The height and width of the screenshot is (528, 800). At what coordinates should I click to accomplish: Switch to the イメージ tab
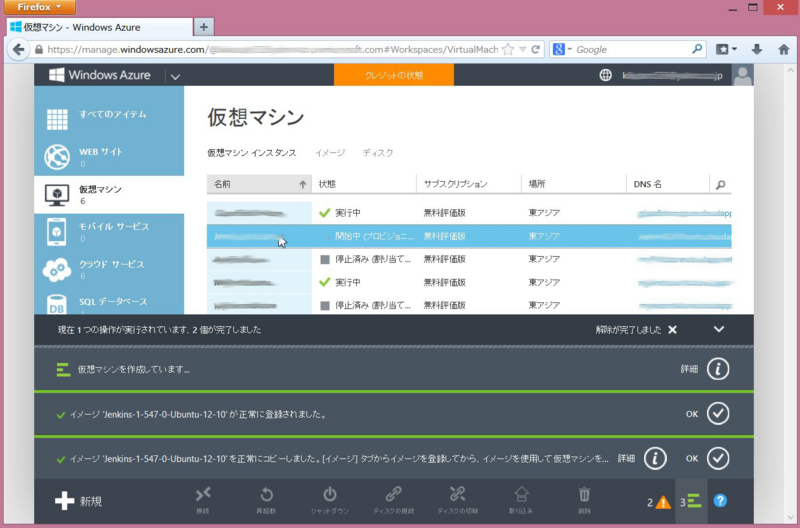330,153
